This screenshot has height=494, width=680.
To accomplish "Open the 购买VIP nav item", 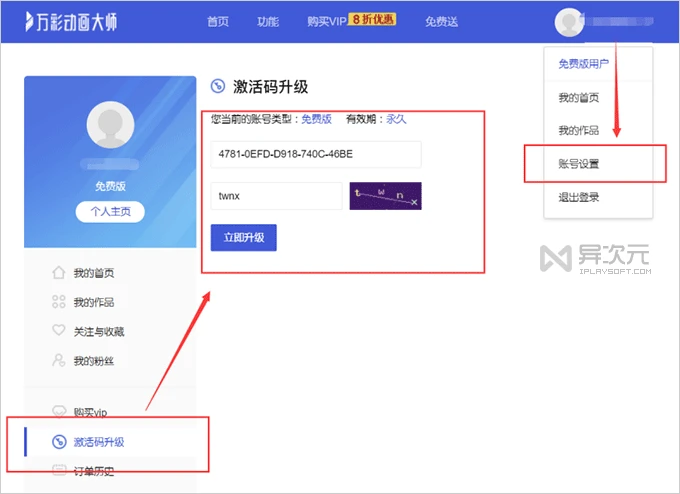I will coord(327,21).
